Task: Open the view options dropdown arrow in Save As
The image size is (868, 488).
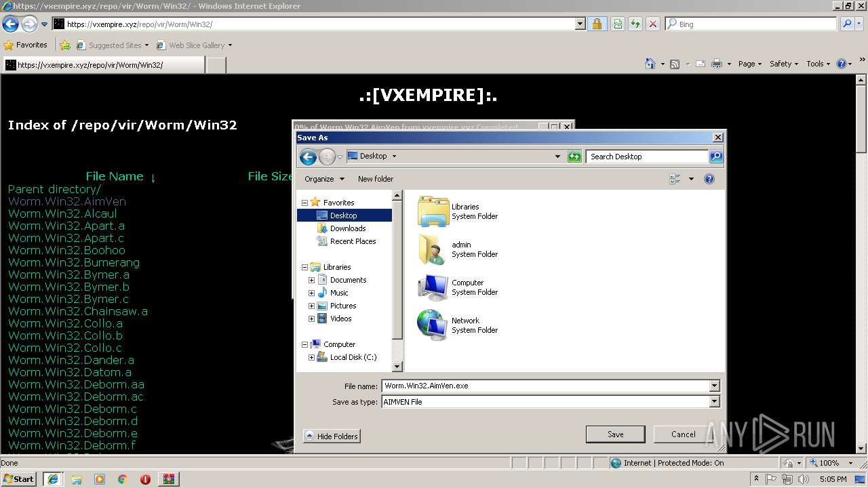Action: tap(691, 179)
